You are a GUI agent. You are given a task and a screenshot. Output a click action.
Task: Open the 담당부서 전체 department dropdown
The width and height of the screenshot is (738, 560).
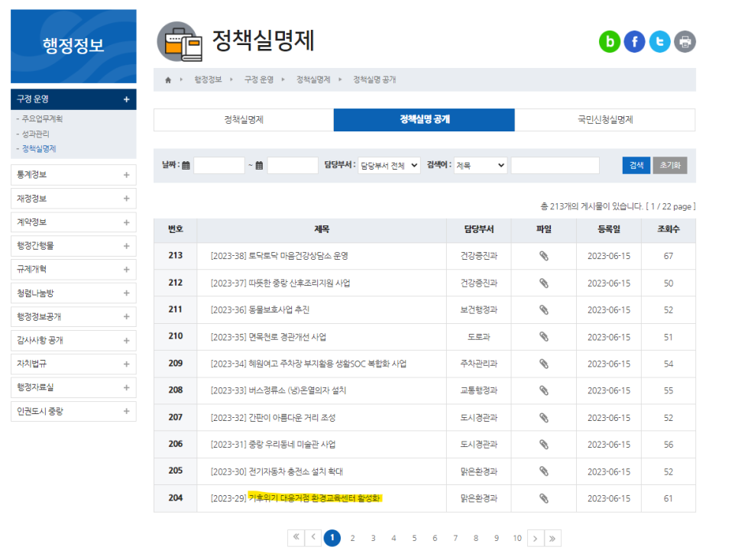389,166
